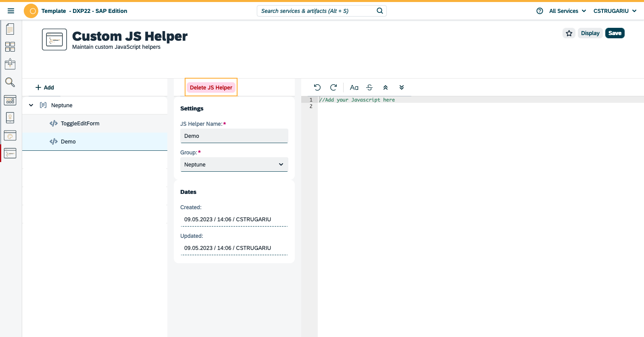Screen dimensions: 644x337
Task: Click the Template - DXP22 - SAP Edition title
Action: (x=84, y=11)
